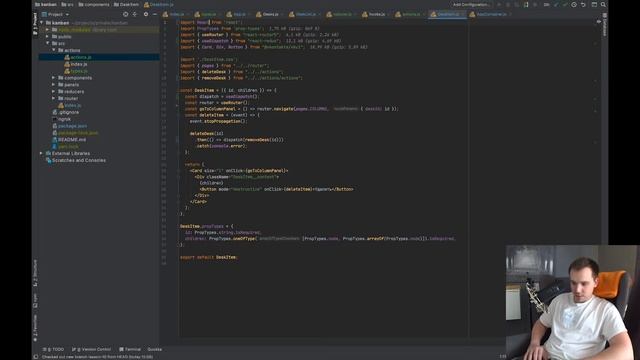The image size is (640, 360).
Task: Open the Project panel gear settings
Action: coord(146,14)
